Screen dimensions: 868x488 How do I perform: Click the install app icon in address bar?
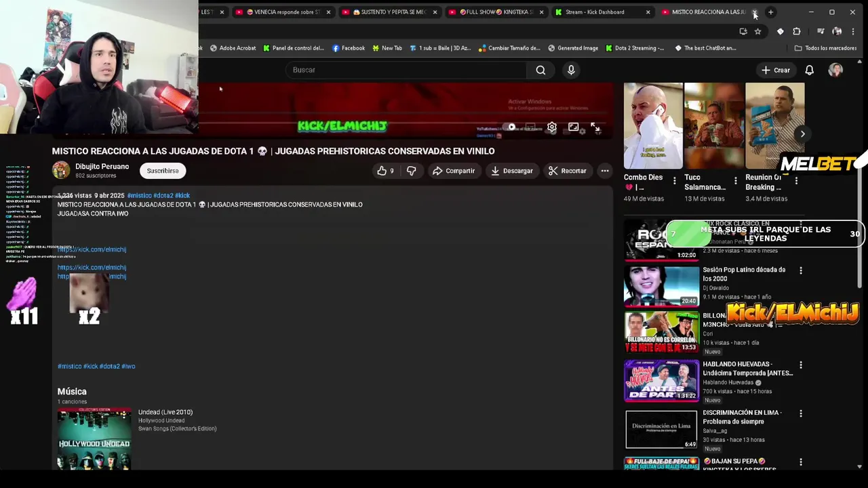point(743,31)
